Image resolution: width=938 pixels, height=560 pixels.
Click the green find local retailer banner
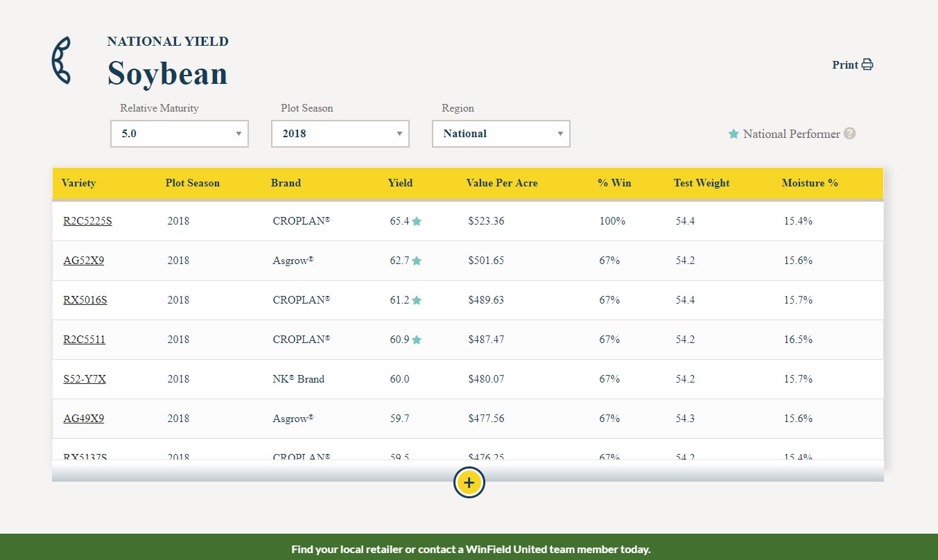point(469,547)
